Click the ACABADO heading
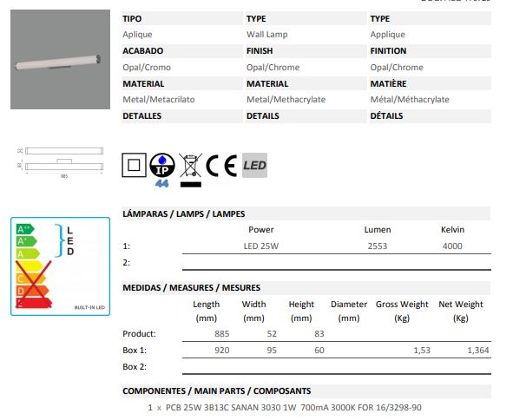 (x=143, y=50)
